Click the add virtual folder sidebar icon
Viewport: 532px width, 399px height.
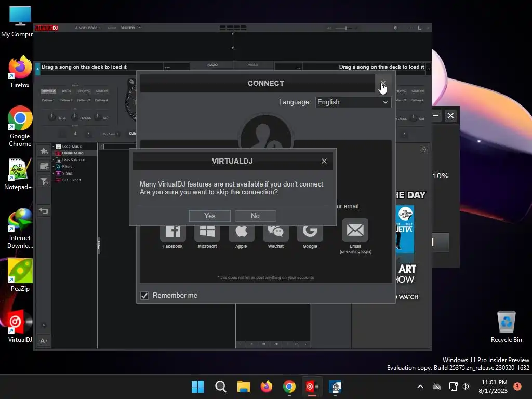point(44,166)
